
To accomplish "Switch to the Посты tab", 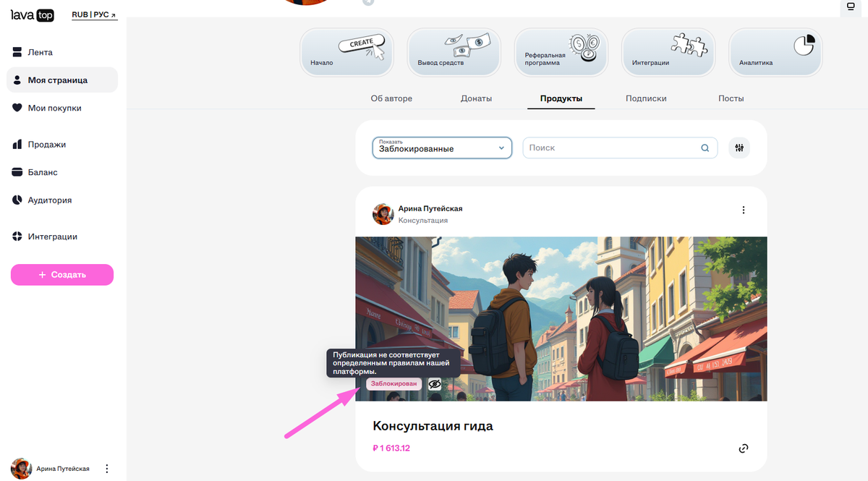I will point(731,98).
